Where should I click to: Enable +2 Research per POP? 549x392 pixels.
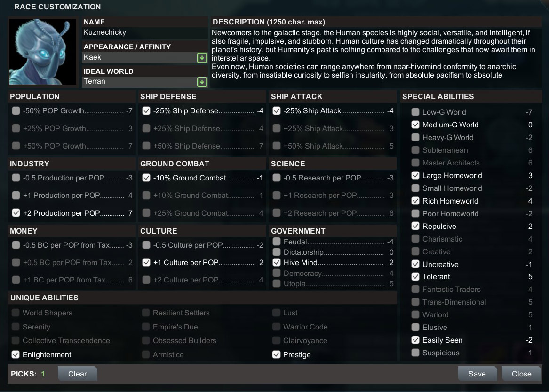pos(277,213)
